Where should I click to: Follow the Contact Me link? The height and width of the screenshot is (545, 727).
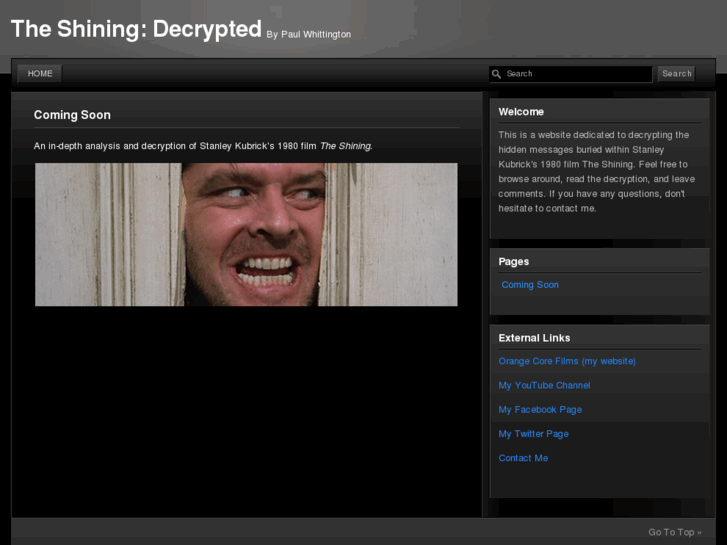coord(523,458)
